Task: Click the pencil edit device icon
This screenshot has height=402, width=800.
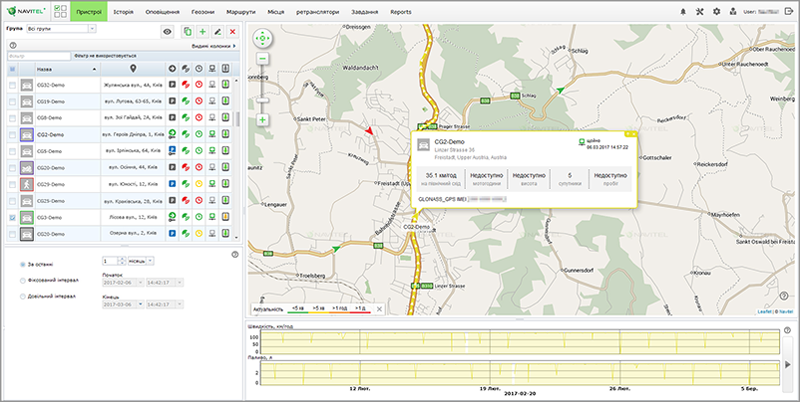Action: coord(217,32)
